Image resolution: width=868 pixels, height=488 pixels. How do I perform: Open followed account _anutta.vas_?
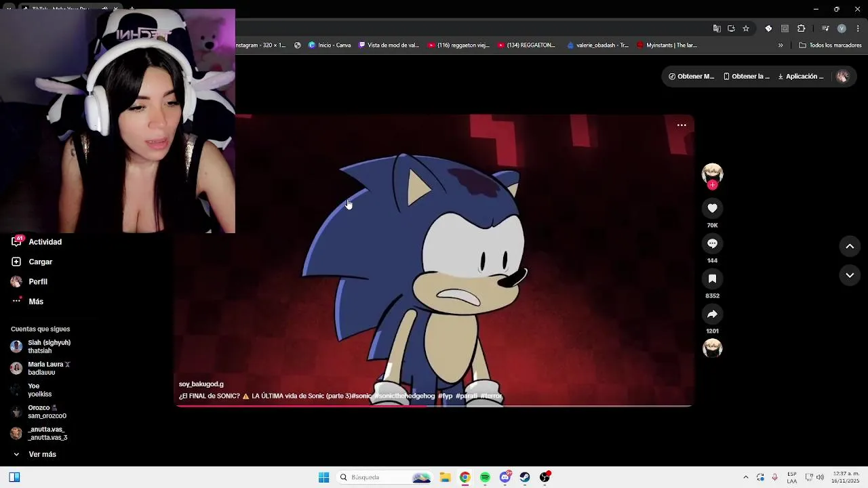[39, 433]
